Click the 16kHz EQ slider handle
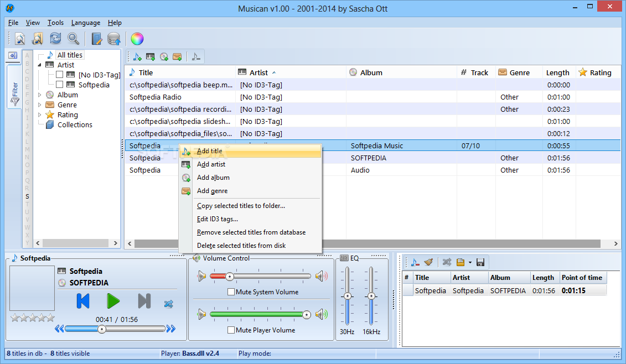The image size is (626, 364). click(371, 296)
